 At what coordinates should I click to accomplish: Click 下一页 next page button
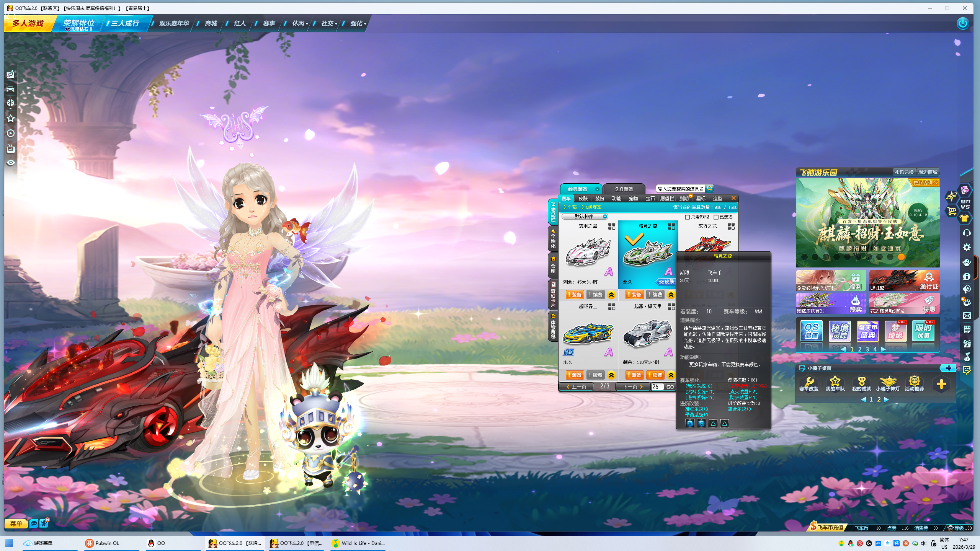point(633,386)
